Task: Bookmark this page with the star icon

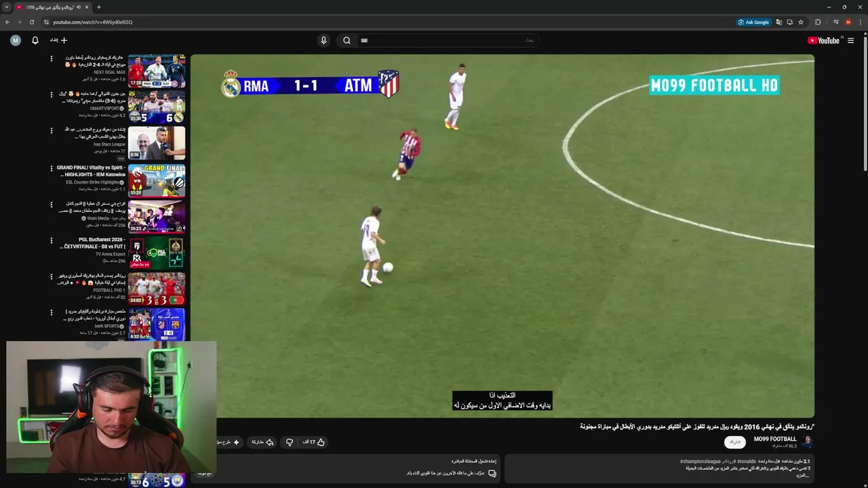Action: click(801, 22)
